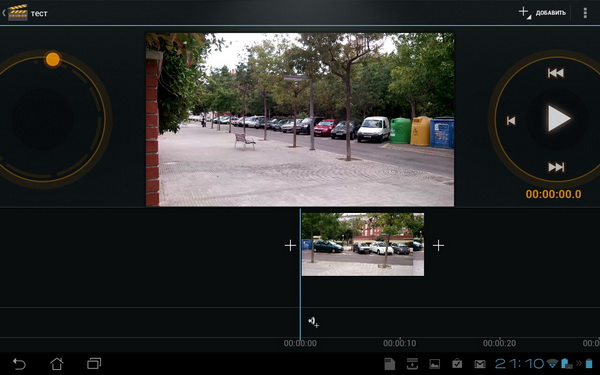The height and width of the screenshot is (375, 600).
Task: Click the 00:00:10 timeline marker
Action: (x=399, y=343)
